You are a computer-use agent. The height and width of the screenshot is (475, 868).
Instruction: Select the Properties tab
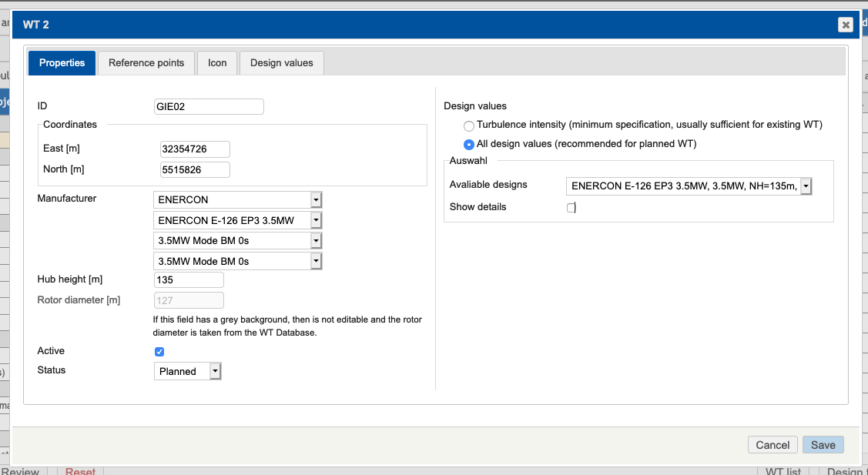(62, 62)
